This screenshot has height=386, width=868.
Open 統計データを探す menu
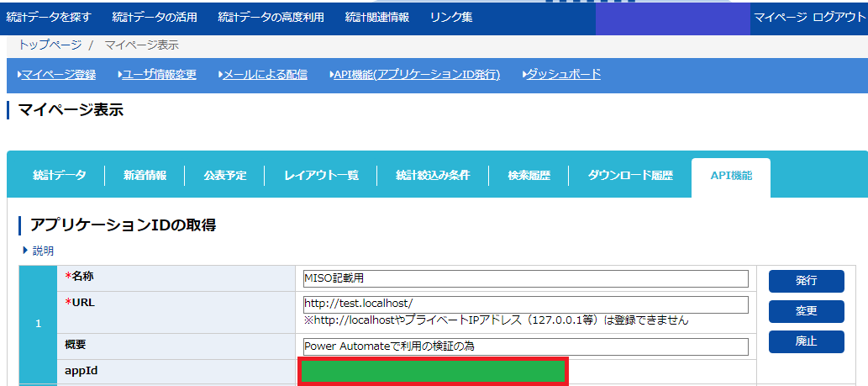click(x=48, y=17)
